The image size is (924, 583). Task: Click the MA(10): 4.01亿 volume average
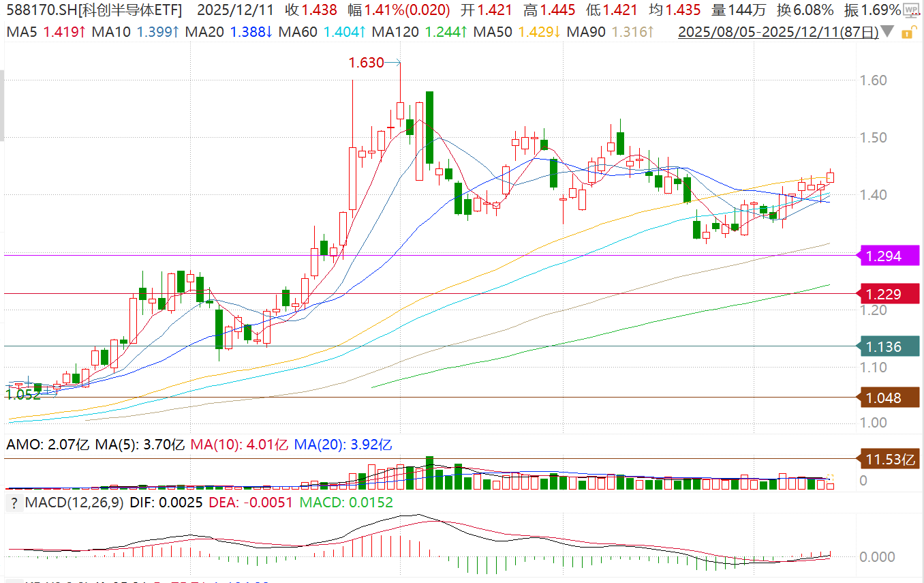pyautogui.click(x=240, y=445)
